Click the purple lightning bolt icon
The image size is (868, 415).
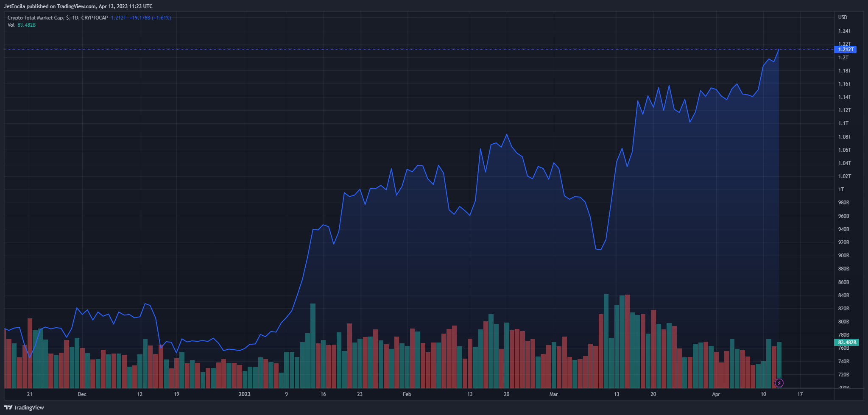pos(779,383)
